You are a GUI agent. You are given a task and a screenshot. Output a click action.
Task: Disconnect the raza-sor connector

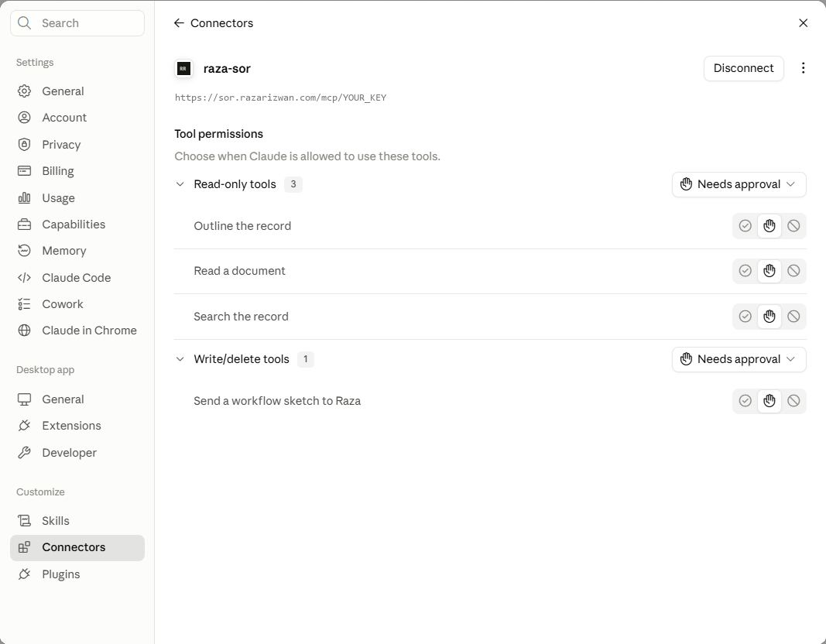743,68
